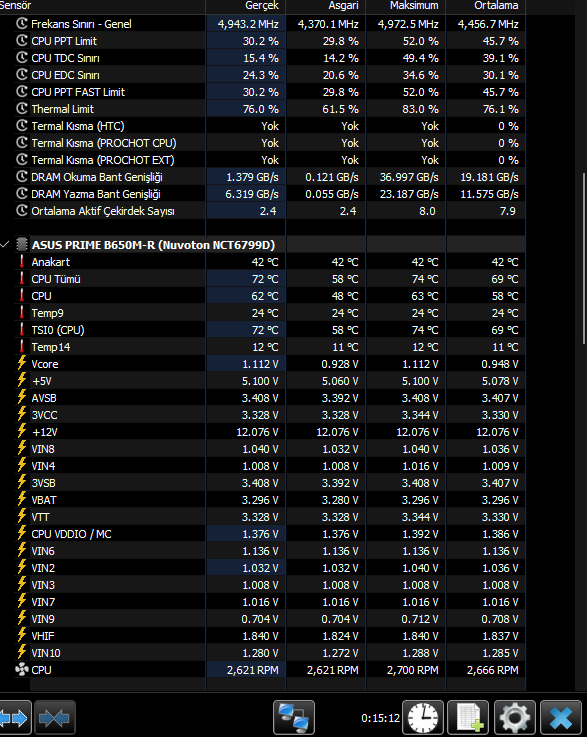
Task: Click the thermometer icon of Anakart row
Action: pyautogui.click(x=22, y=262)
